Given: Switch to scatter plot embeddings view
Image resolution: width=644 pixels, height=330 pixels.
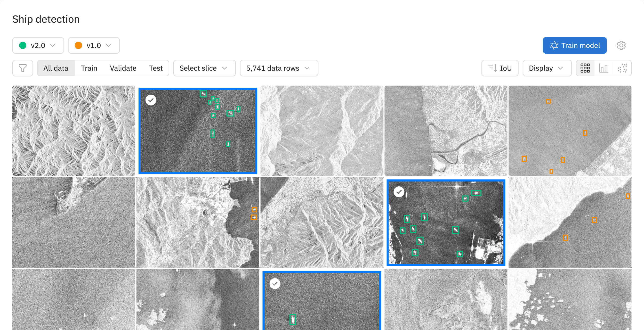Looking at the screenshot, I should 622,68.
